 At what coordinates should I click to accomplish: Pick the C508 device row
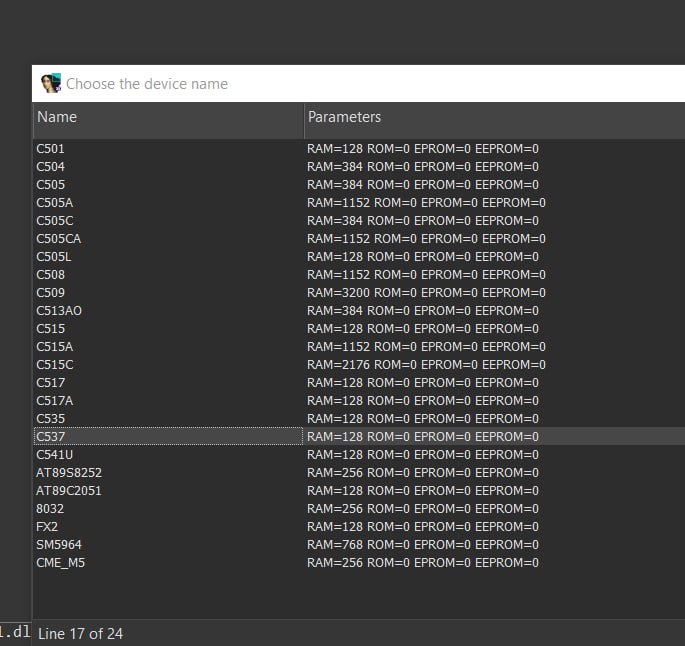coord(50,275)
